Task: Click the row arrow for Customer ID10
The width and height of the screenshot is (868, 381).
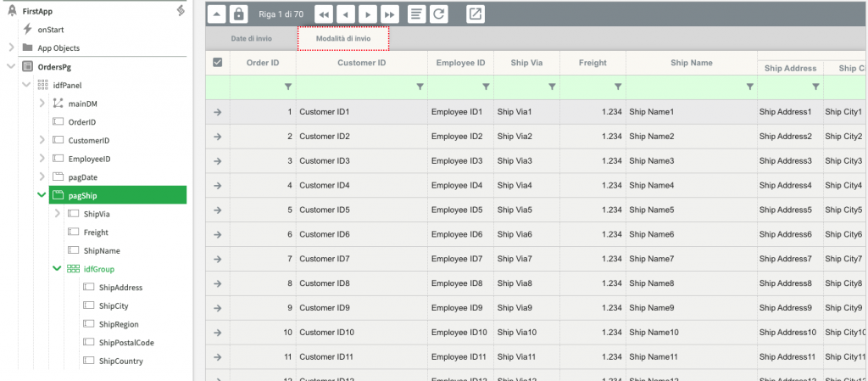Action: point(218,333)
